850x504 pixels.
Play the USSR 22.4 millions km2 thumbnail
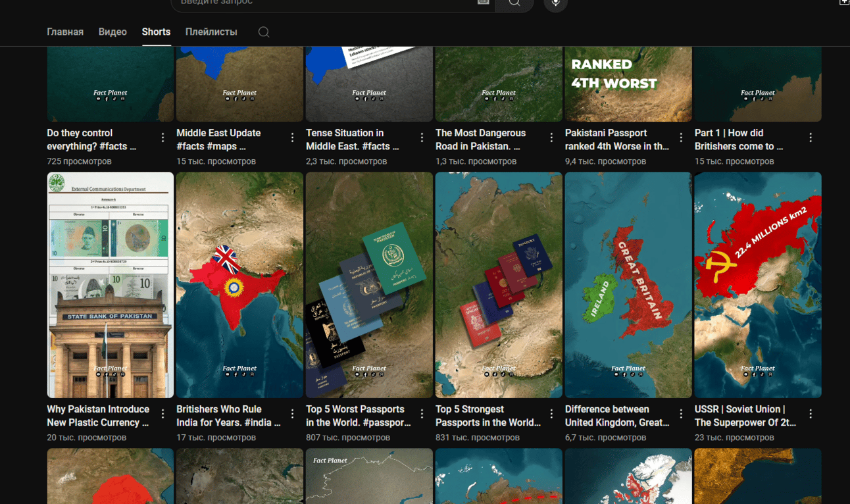[x=758, y=285]
